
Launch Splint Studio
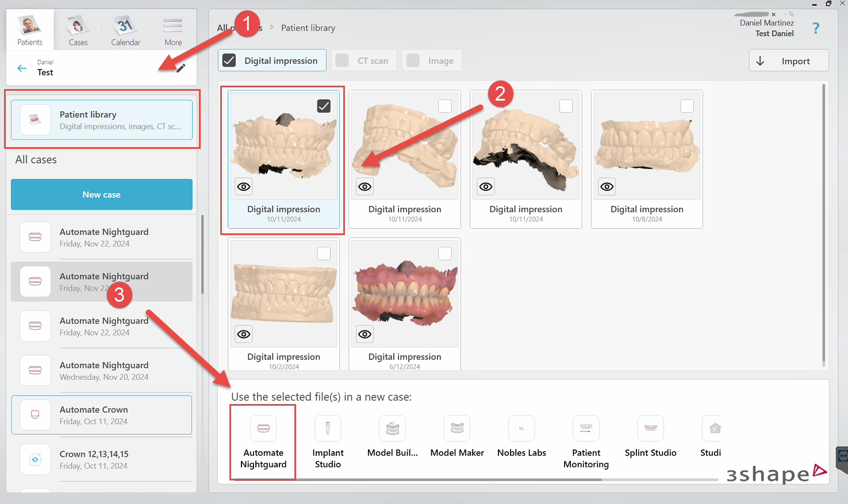tap(650, 437)
